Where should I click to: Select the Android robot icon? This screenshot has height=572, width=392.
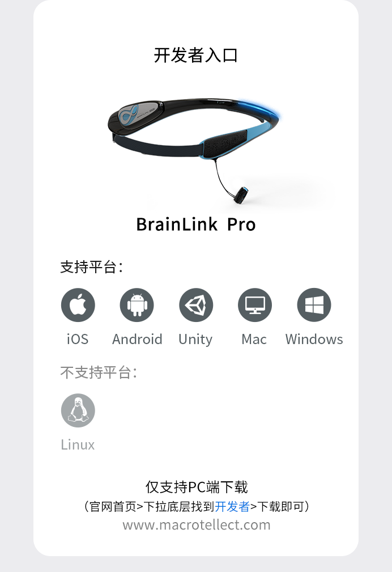137,305
